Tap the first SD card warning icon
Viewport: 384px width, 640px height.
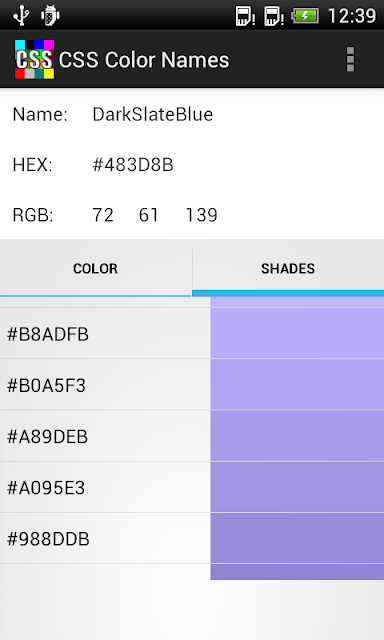[245, 16]
